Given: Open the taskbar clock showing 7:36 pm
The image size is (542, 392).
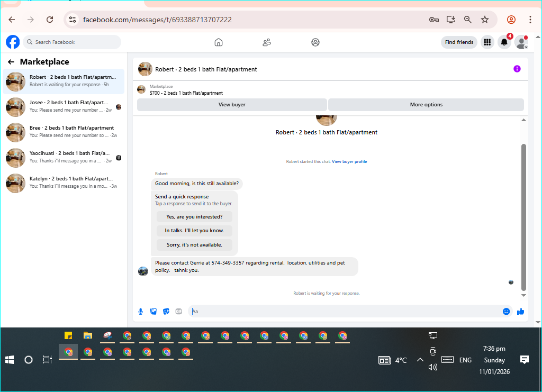Looking at the screenshot, I should tap(494, 360).
